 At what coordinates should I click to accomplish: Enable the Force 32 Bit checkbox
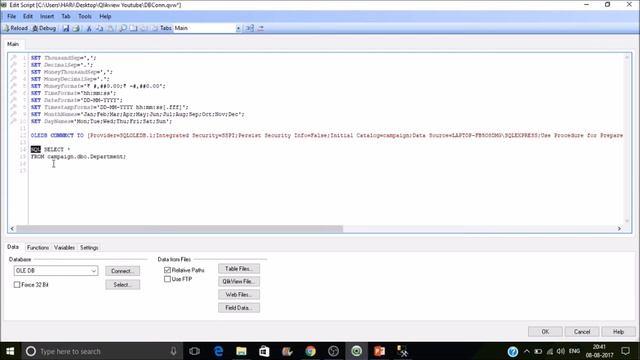pos(17,285)
